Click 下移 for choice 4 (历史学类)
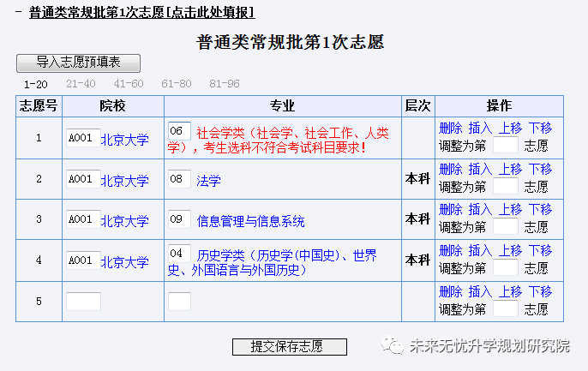This screenshot has width=588, height=371. point(540,250)
